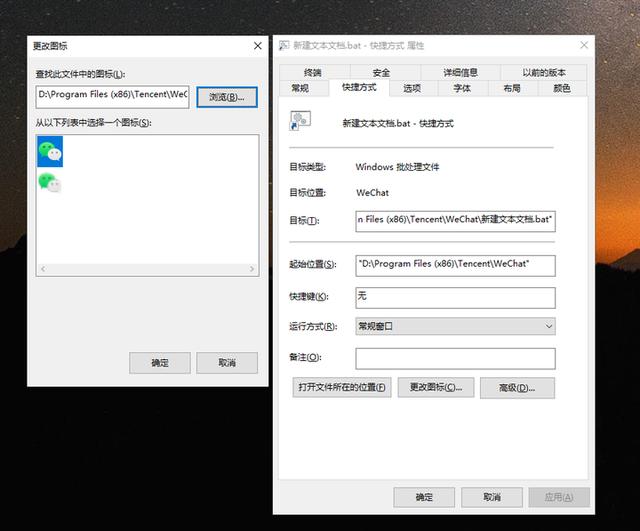
Task: Select the second faded WeChat icon
Action: point(50,182)
